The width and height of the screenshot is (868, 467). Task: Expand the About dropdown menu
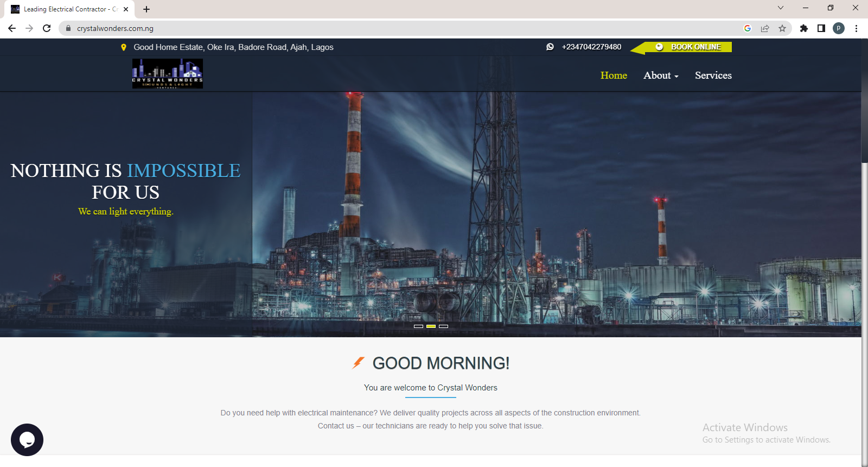(x=661, y=75)
